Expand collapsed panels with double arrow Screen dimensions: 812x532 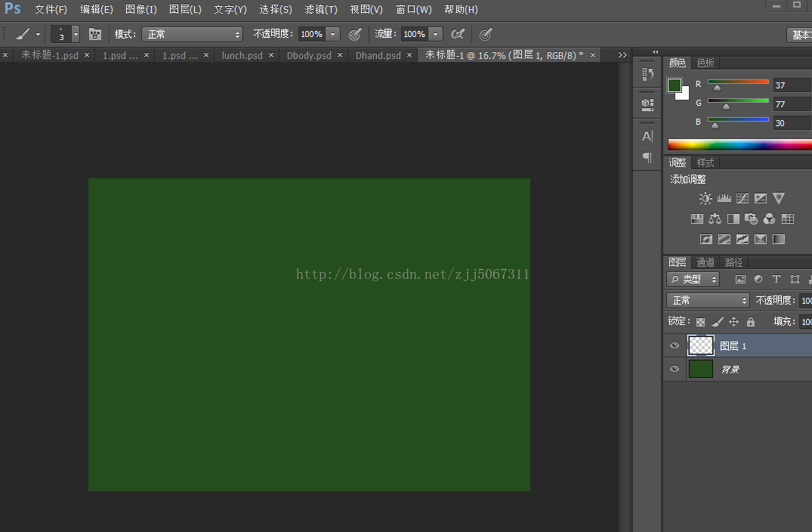[x=655, y=52]
